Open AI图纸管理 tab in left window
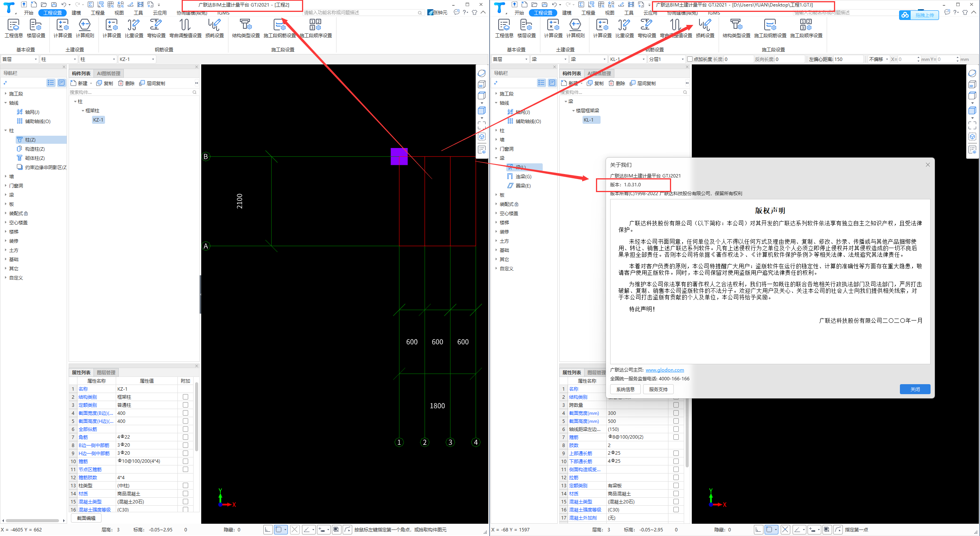This screenshot has width=980, height=536. pos(108,73)
